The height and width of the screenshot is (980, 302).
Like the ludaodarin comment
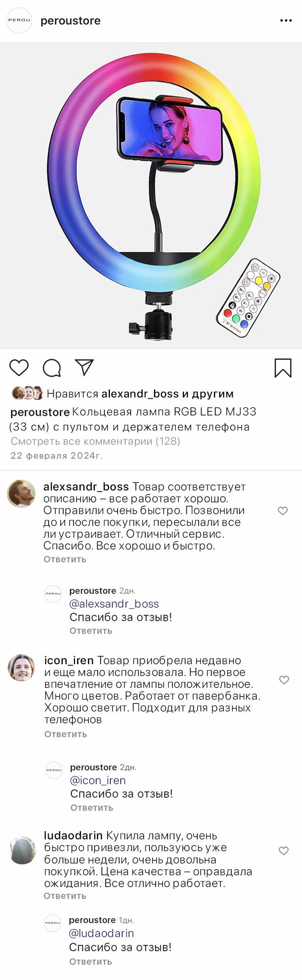(283, 851)
